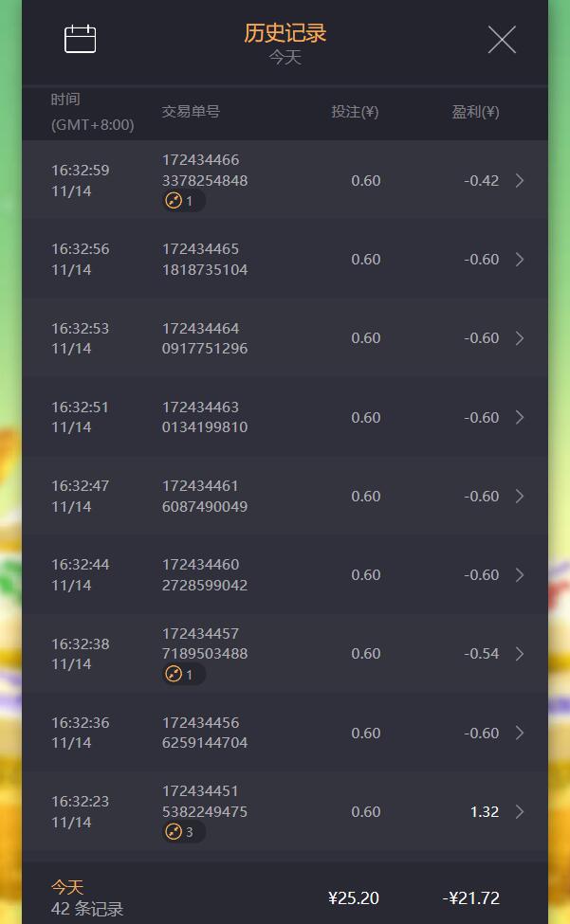The width and height of the screenshot is (570, 924).
Task: Select the 今天 date filter subtitle
Action: click(285, 57)
